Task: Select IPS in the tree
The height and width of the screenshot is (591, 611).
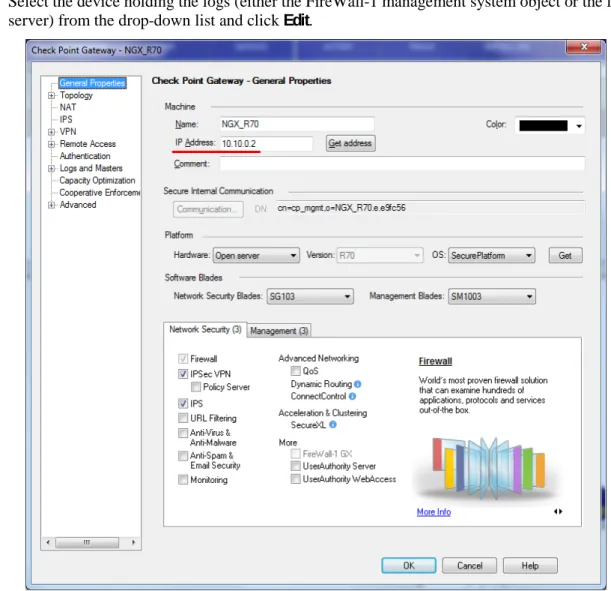Action: pos(66,119)
